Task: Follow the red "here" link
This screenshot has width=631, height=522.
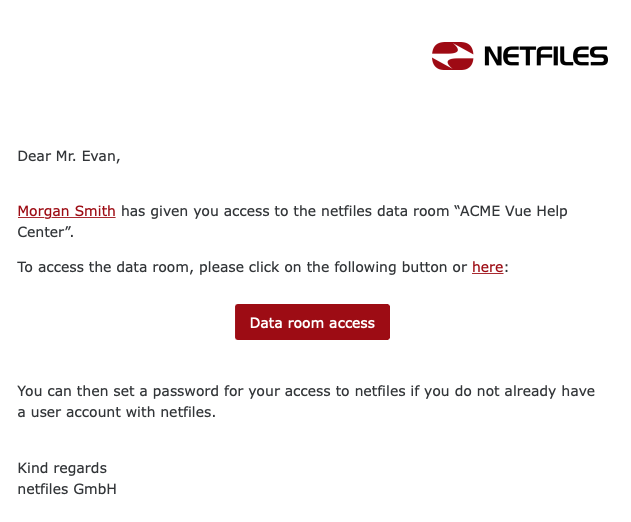Action: click(487, 267)
